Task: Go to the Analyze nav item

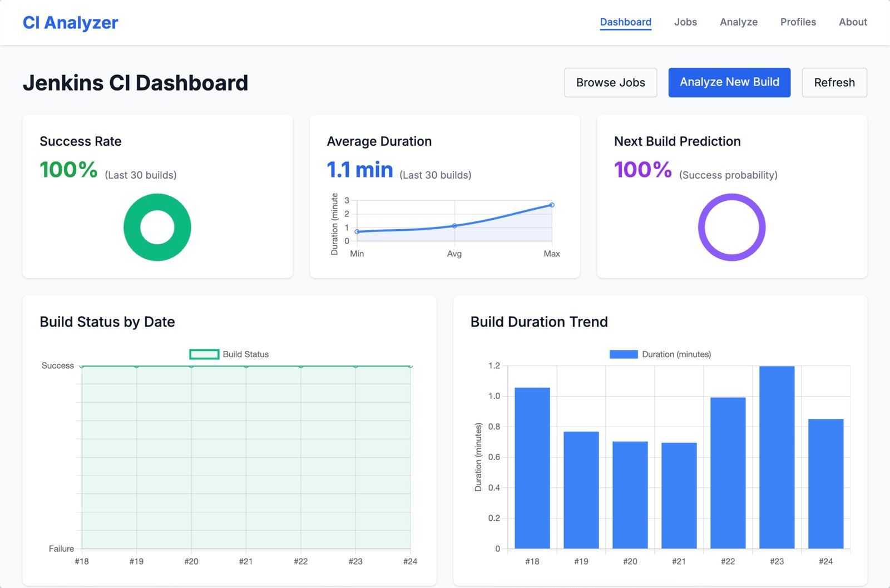Action: [x=739, y=22]
